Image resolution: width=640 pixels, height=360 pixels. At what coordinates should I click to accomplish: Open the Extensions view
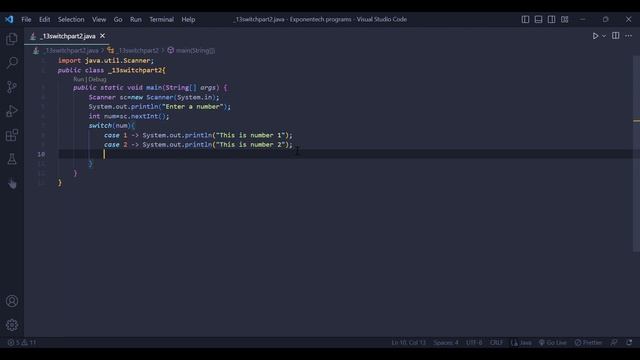pyautogui.click(x=12, y=135)
